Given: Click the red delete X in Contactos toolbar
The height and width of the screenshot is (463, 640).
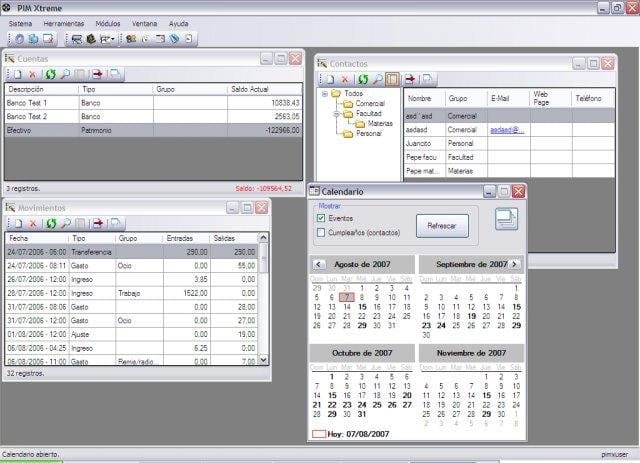Looking at the screenshot, I should pyautogui.click(x=345, y=79).
